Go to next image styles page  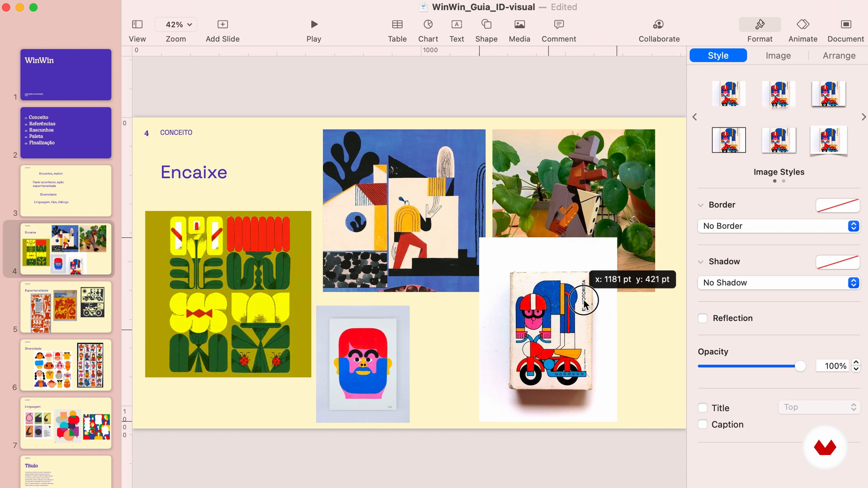pyautogui.click(x=864, y=117)
